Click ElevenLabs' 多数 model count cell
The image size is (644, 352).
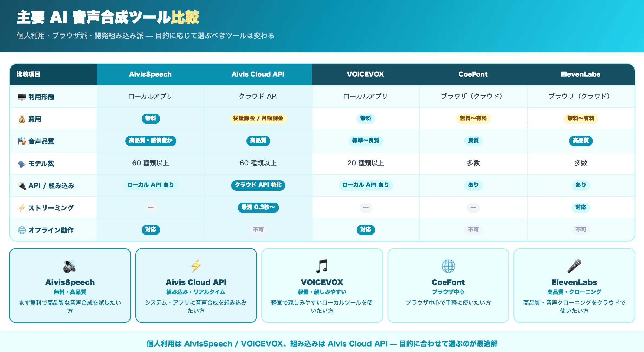(x=581, y=163)
